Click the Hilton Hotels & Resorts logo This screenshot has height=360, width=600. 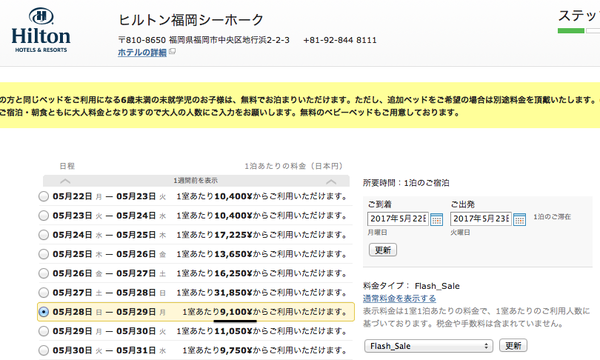tap(41, 31)
